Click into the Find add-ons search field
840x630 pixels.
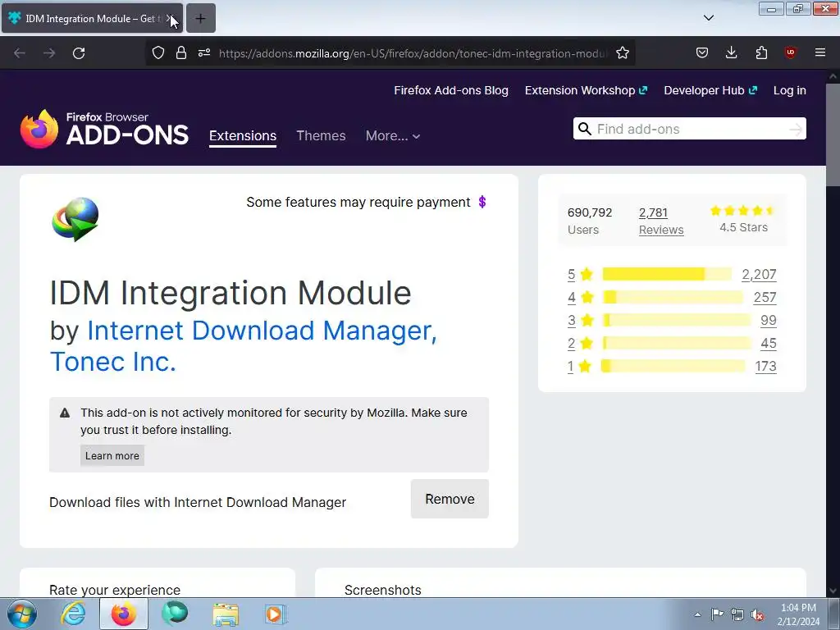tap(689, 129)
